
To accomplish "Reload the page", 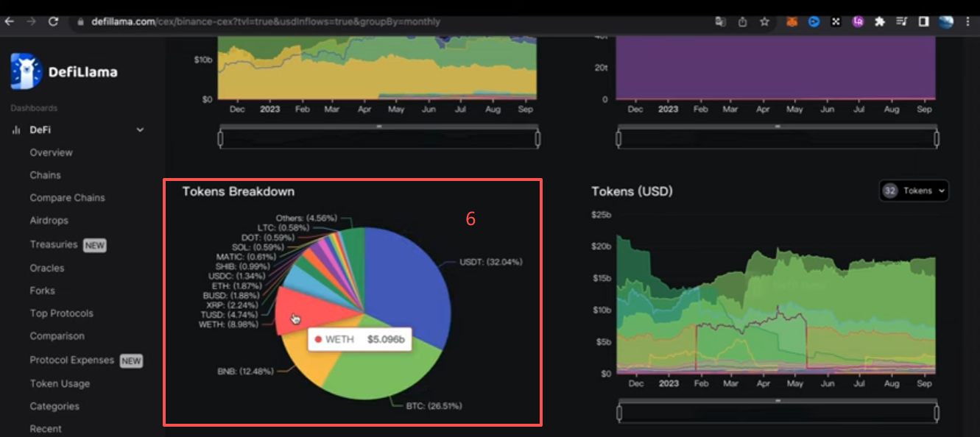I will point(53,21).
